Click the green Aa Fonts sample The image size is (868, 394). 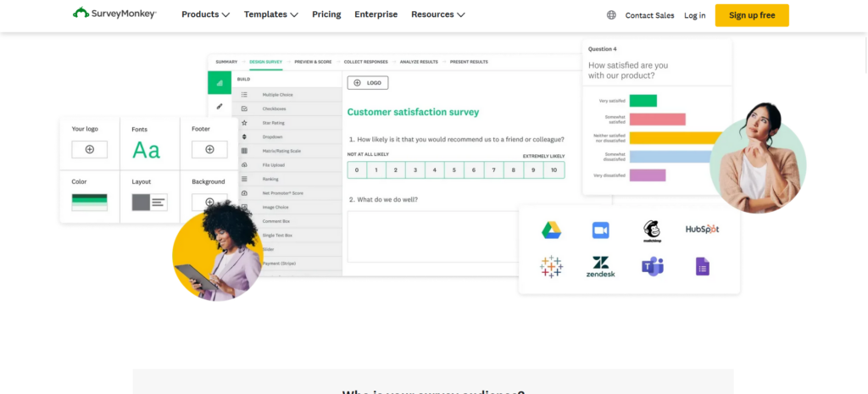pyautogui.click(x=146, y=150)
